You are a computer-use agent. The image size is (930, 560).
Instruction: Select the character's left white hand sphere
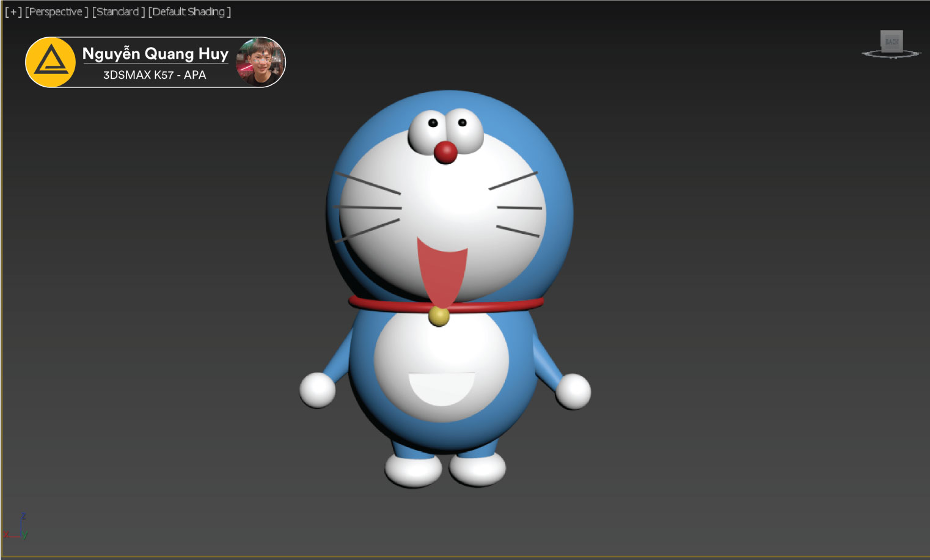(318, 390)
